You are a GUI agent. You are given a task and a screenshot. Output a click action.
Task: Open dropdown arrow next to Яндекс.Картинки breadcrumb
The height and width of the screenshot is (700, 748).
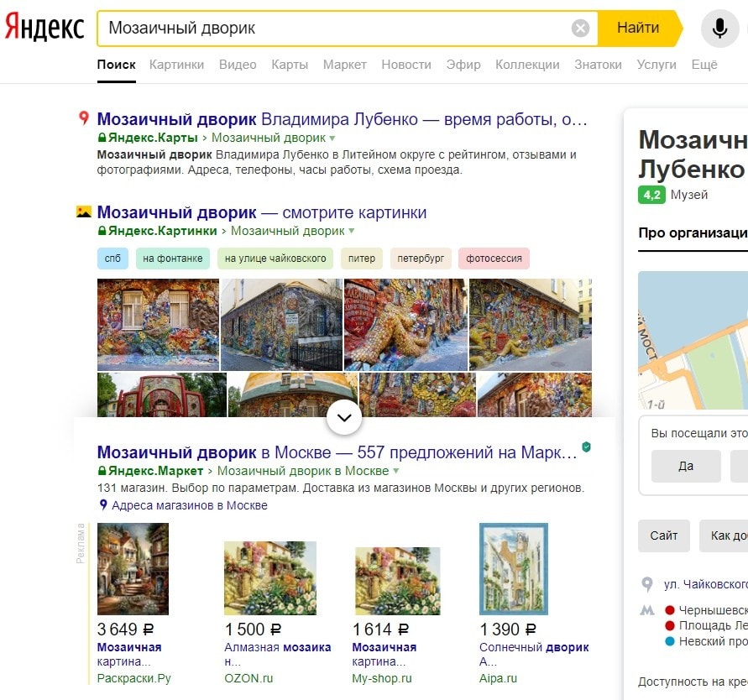352,231
